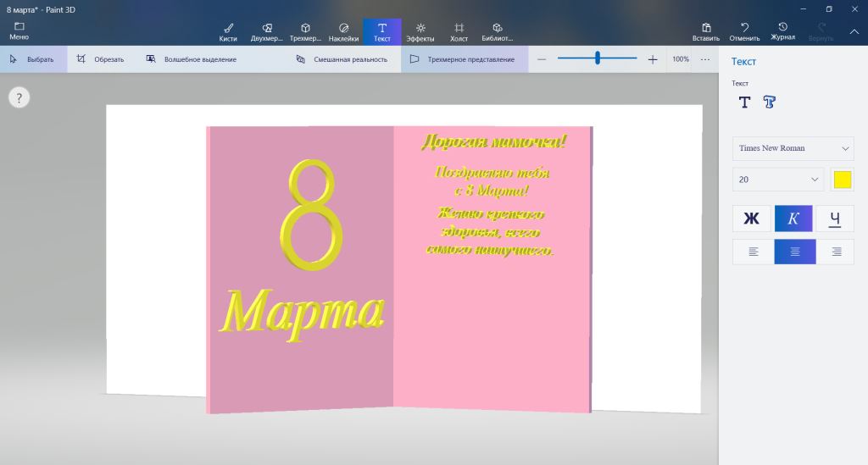Collapse the top ribbon with chevron
Viewport: 868px width, 465px height.
point(854,31)
